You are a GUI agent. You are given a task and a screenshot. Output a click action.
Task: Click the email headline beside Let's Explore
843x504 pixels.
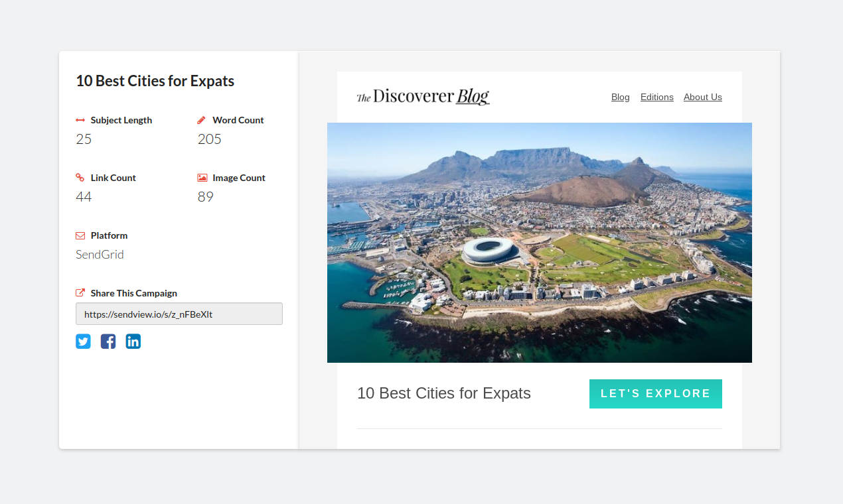tap(443, 393)
